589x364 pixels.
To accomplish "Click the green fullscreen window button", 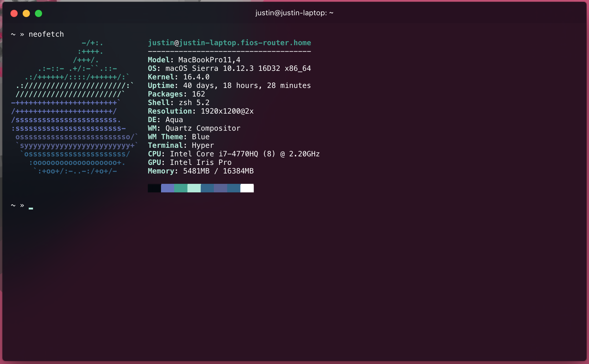I will tap(38, 13).
